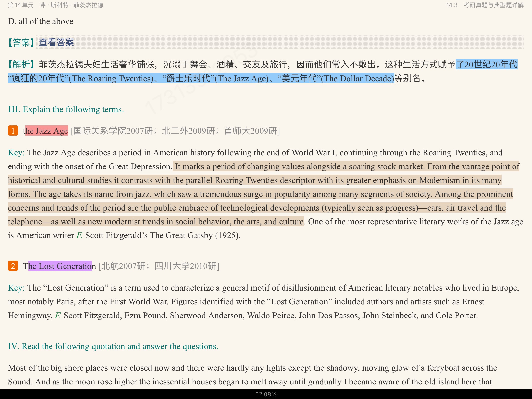Select the purple-highlighted 'The Lost Generation' term
The image size is (532, 399).
point(60,266)
